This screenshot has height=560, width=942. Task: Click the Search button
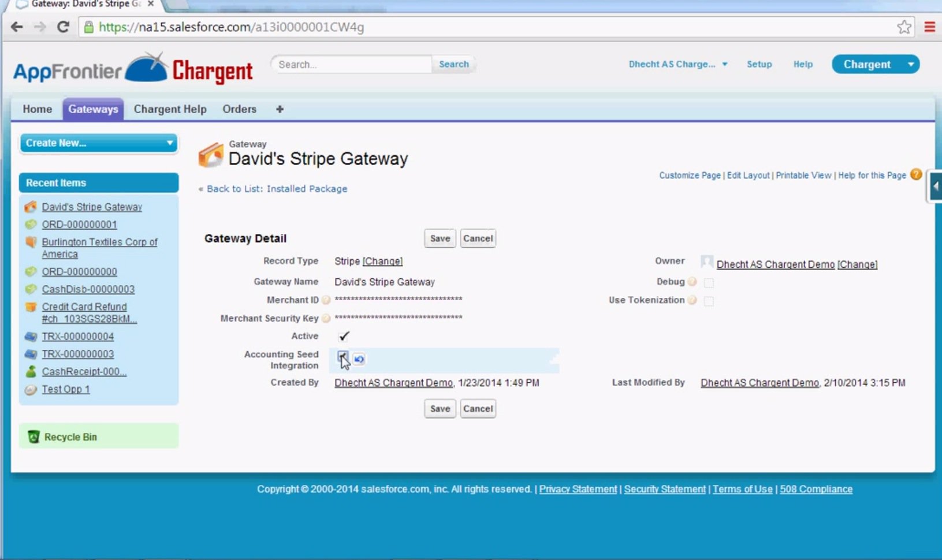[454, 64]
